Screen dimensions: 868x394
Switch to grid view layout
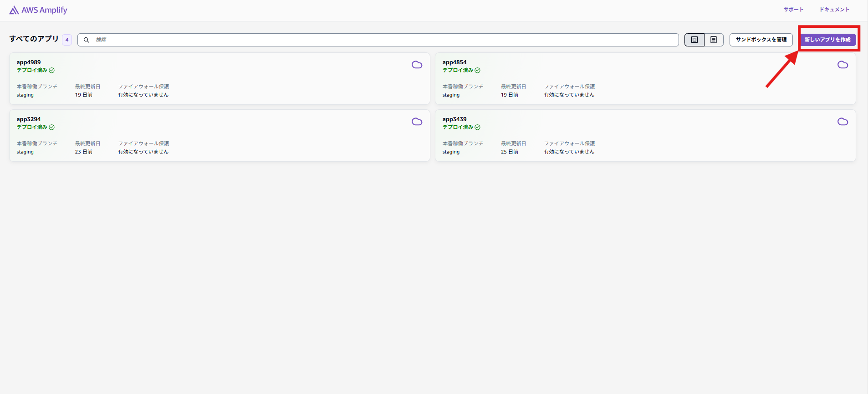click(694, 40)
